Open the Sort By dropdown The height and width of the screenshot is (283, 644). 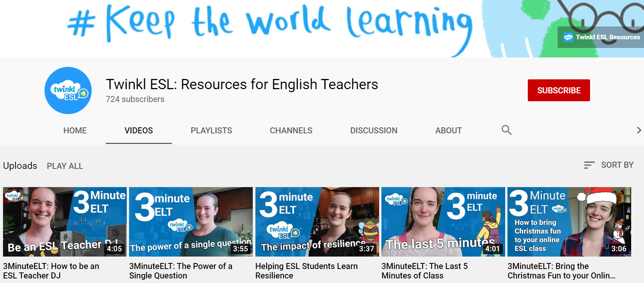click(609, 165)
